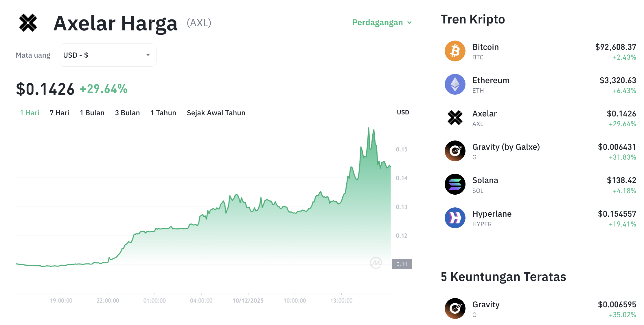Choose Sejak Awal Tahun range

click(x=216, y=113)
